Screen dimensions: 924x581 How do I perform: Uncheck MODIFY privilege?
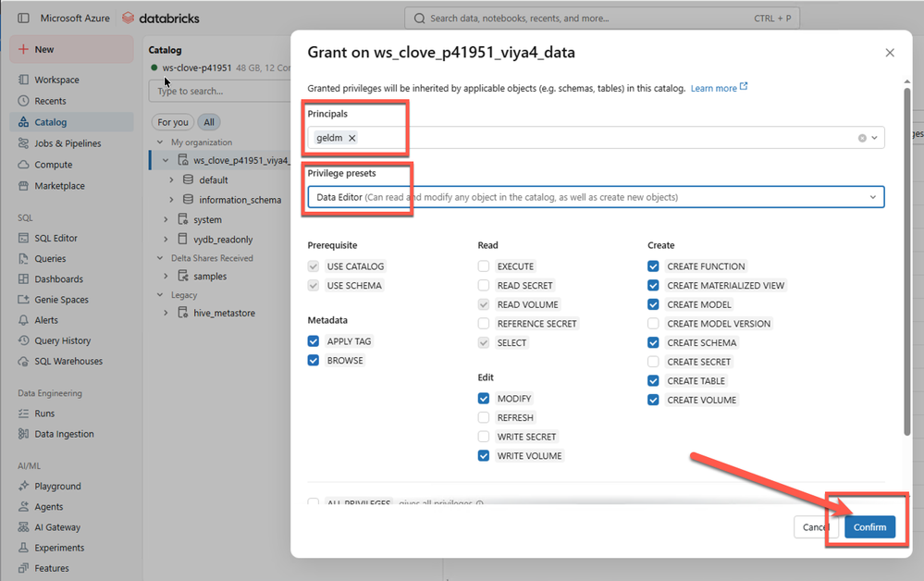pyautogui.click(x=484, y=399)
